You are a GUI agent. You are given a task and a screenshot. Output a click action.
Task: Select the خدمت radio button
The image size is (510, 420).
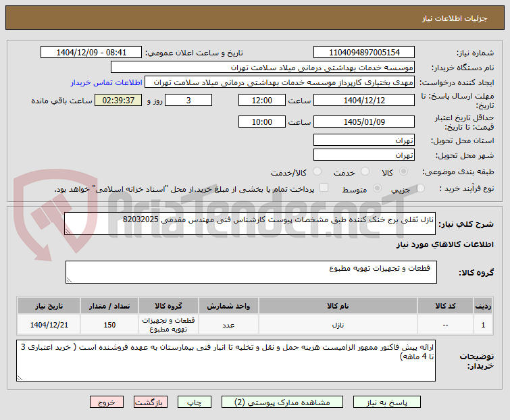click(365, 172)
